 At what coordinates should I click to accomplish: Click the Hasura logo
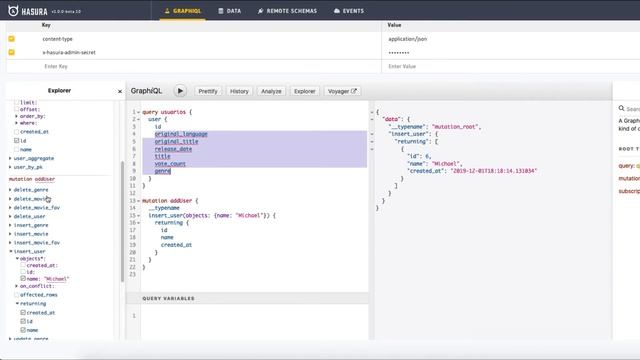point(28,11)
